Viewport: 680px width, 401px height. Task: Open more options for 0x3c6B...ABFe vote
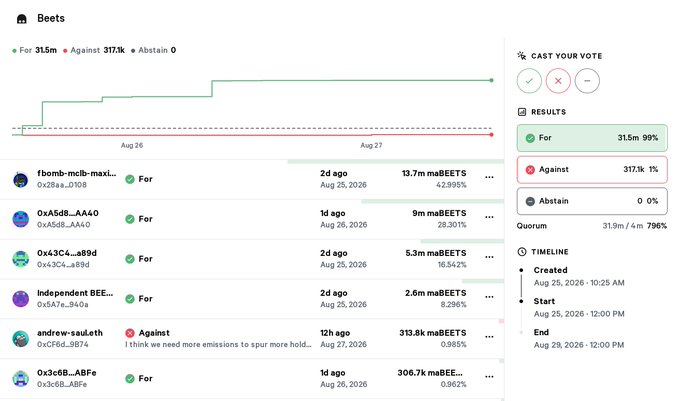coord(489,377)
